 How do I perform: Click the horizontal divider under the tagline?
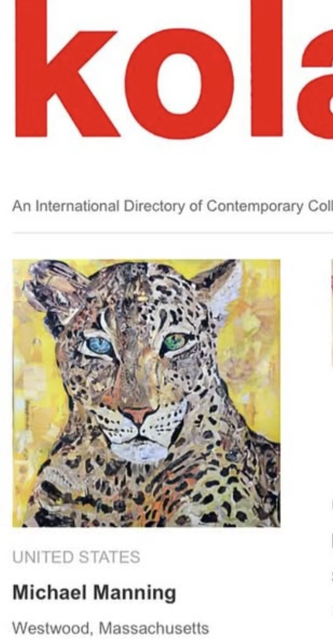tap(173, 233)
